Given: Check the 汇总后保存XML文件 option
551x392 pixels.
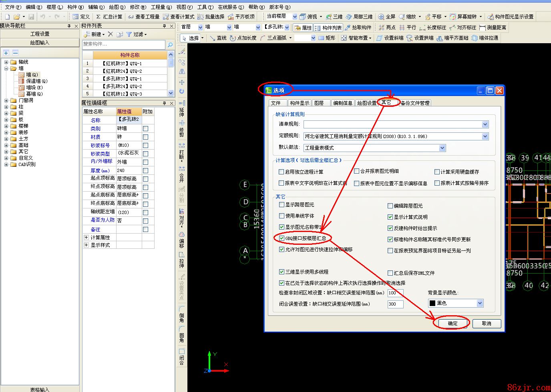Looking at the screenshot, I should pyautogui.click(x=390, y=273).
